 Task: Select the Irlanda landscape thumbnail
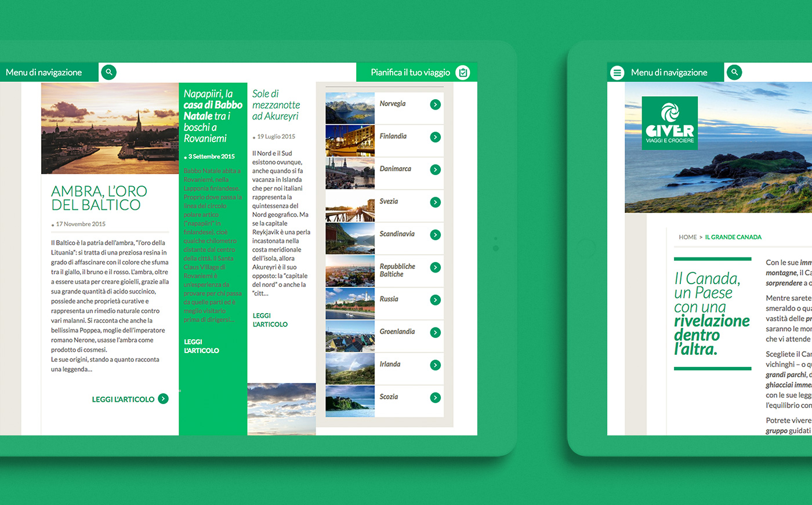pos(350,369)
